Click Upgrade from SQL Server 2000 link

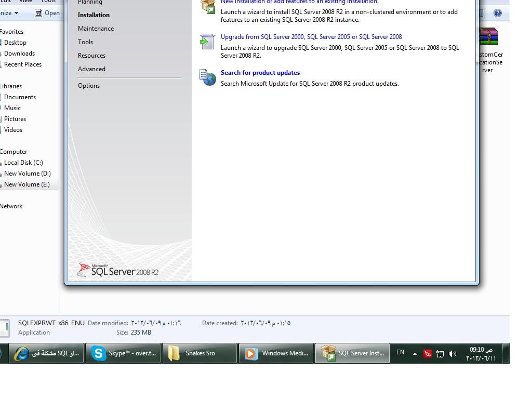coord(311,37)
